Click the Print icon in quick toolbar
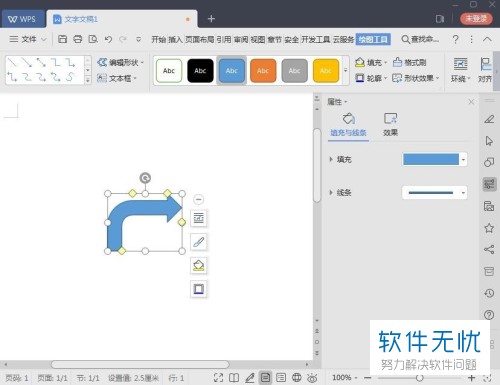 click(78, 39)
